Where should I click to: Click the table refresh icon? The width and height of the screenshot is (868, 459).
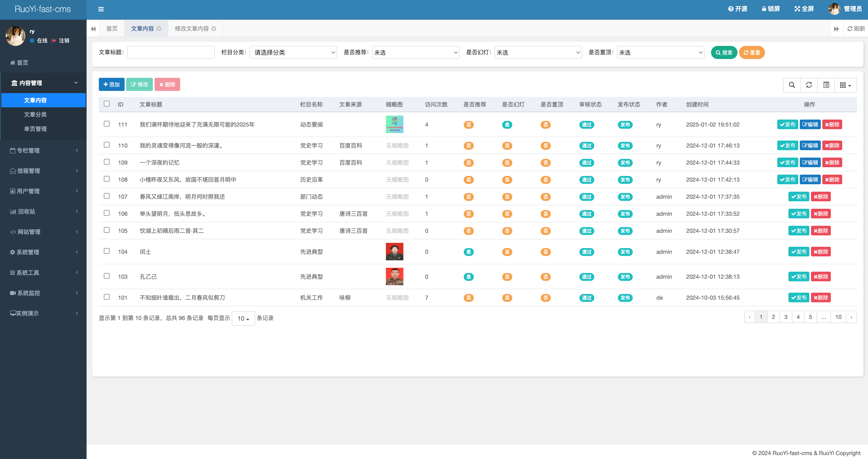[809, 85]
